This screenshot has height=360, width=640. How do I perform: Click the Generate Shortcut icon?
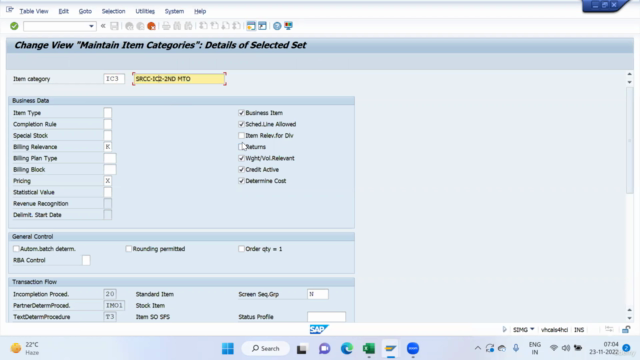pyautogui.click(x=262, y=26)
